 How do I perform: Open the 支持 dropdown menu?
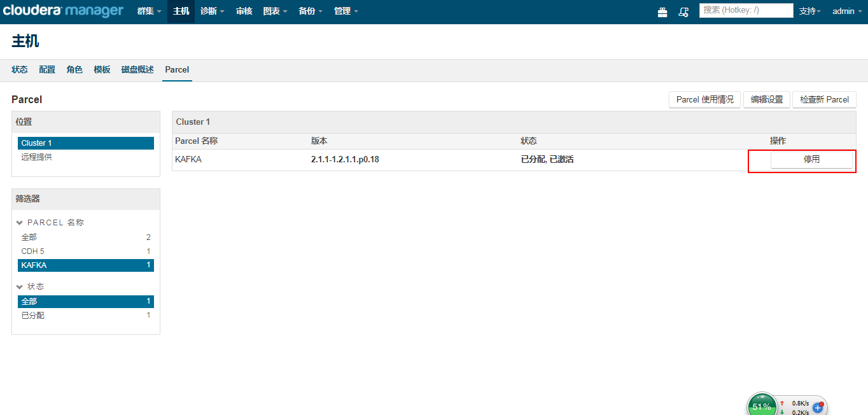810,11
